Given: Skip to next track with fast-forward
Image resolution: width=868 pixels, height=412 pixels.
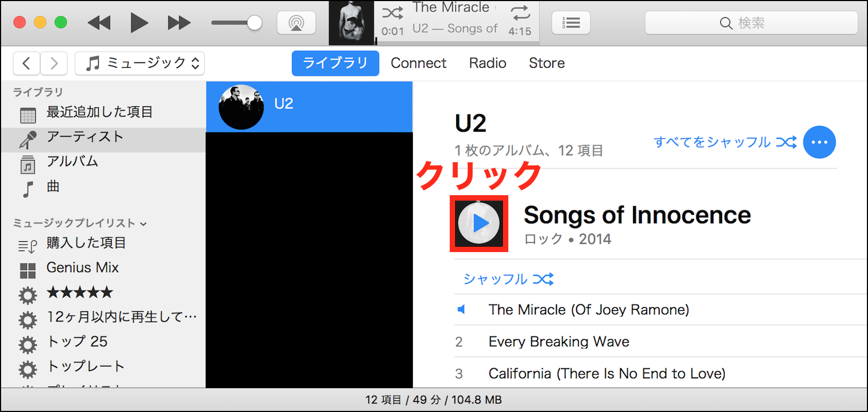Looking at the screenshot, I should pyautogui.click(x=179, y=23).
